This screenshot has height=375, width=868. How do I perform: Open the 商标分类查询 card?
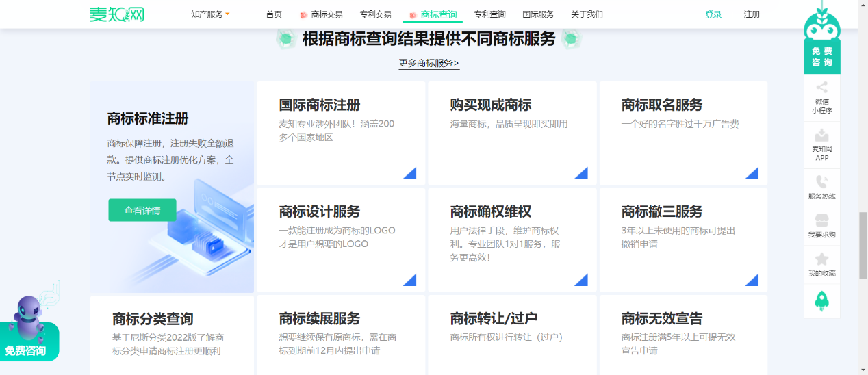tap(172, 335)
